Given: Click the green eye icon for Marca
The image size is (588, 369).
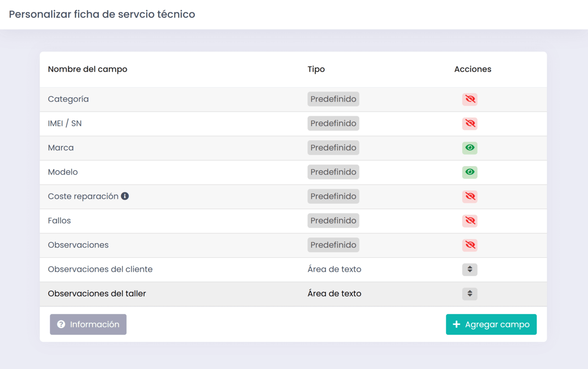Looking at the screenshot, I should 469,148.
